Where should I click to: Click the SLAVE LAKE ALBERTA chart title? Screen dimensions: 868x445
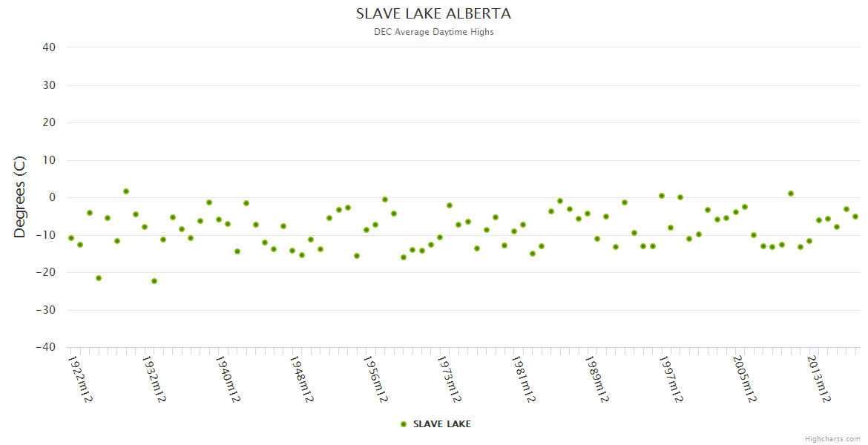click(433, 14)
